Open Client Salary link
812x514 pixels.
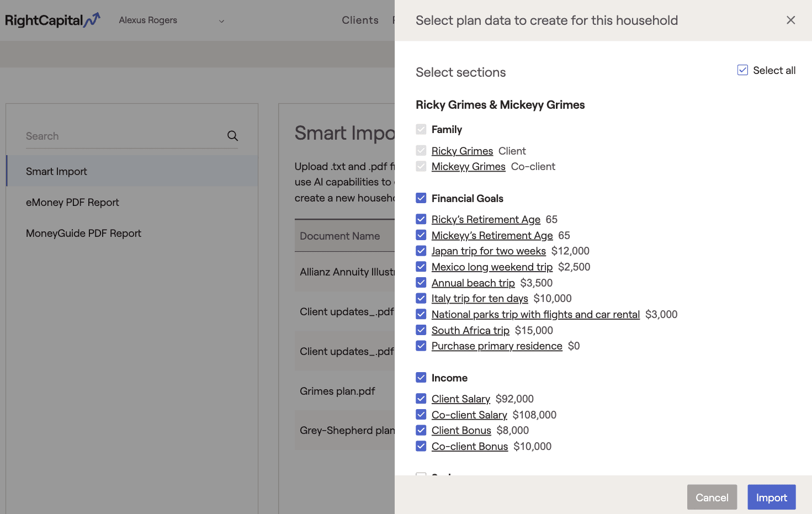461,399
